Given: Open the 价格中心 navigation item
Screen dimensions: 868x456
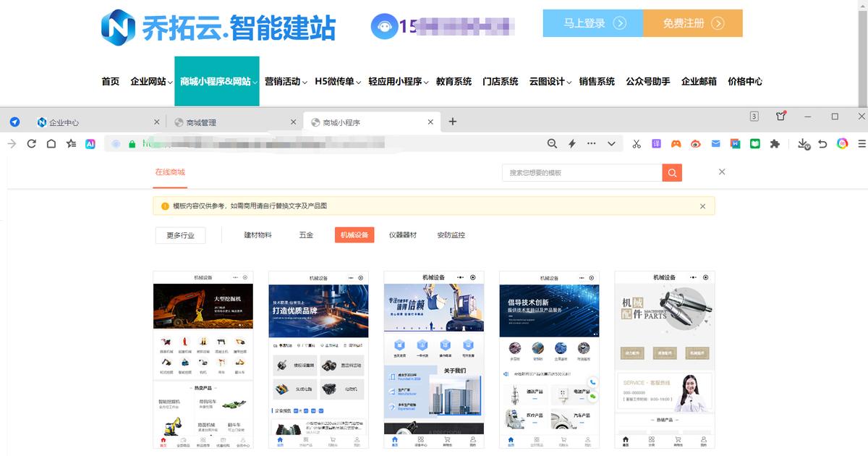Looking at the screenshot, I should tap(745, 82).
